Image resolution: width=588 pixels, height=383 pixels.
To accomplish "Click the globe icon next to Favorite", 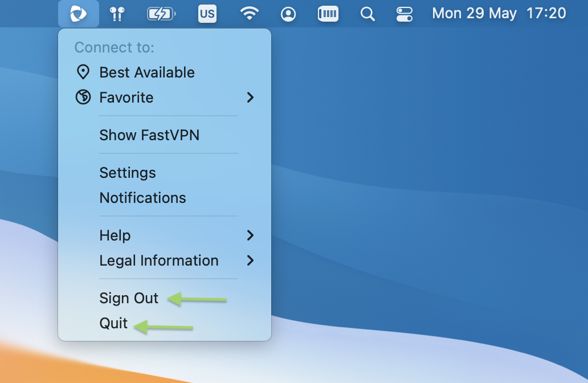I will pos(83,97).
